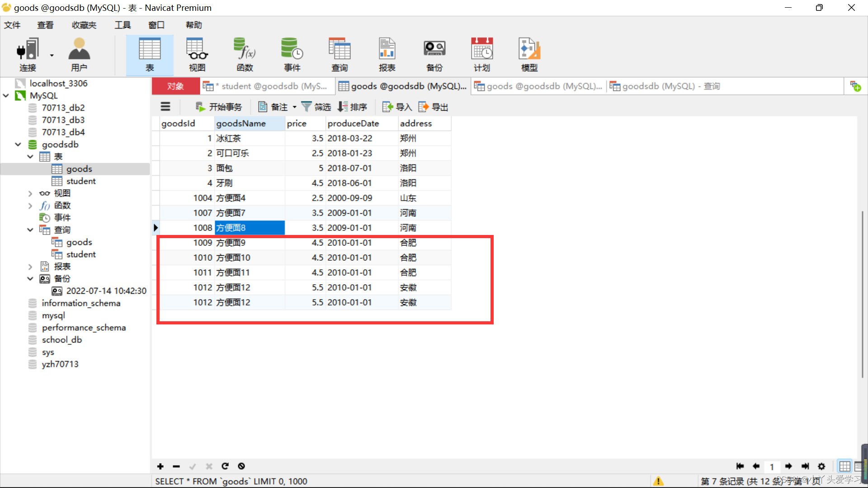Collapse the 表 tables node
Image resolution: width=868 pixels, height=488 pixels.
tap(30, 157)
